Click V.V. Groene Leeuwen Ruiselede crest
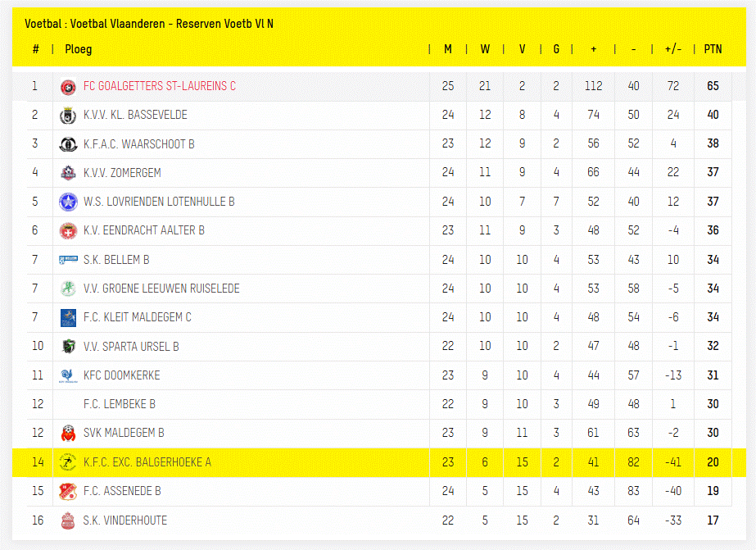This screenshot has width=756, height=550. tap(68, 289)
